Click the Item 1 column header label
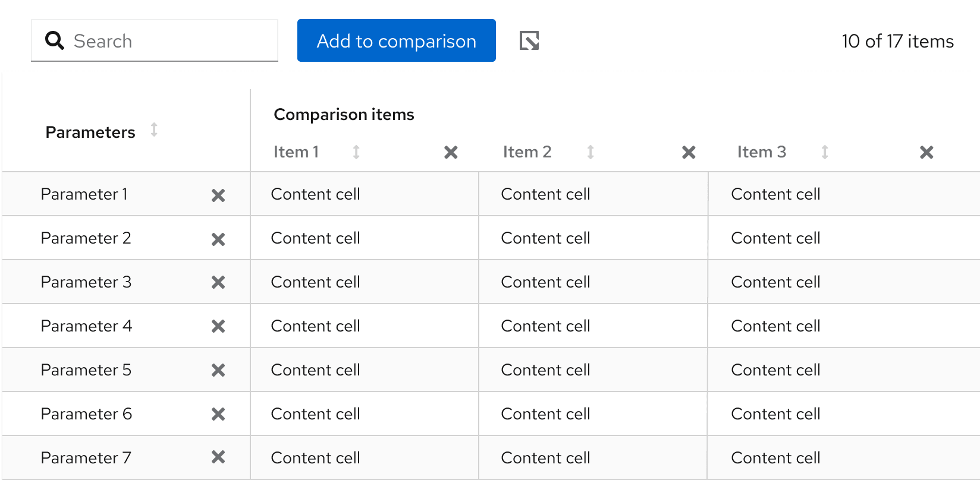 (296, 152)
